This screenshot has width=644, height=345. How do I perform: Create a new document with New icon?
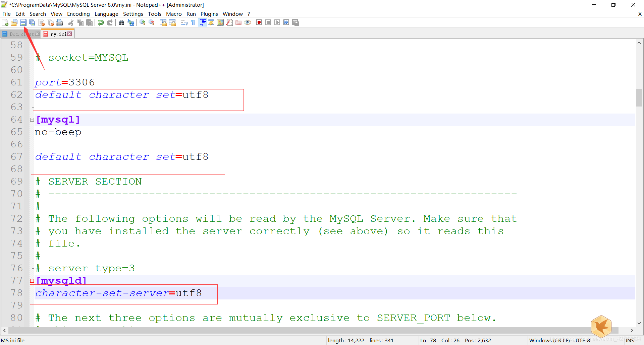click(5, 22)
